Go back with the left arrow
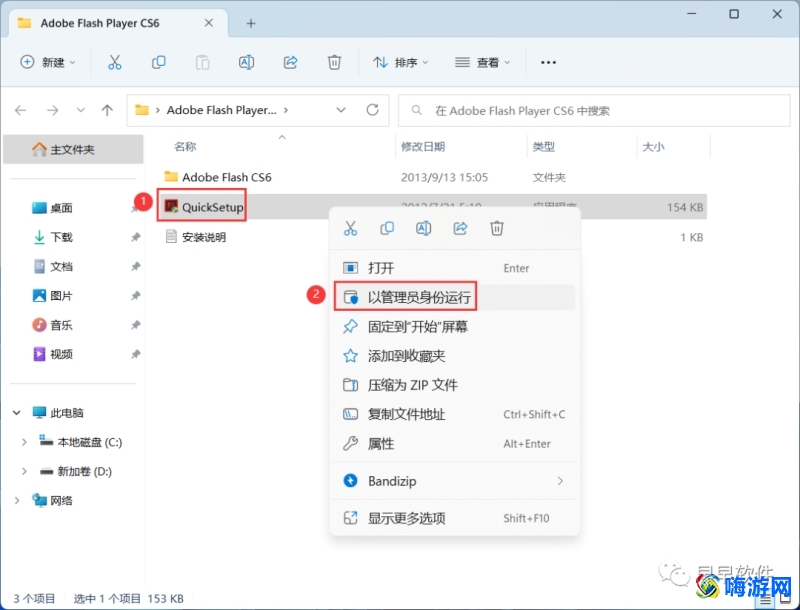 [20, 110]
